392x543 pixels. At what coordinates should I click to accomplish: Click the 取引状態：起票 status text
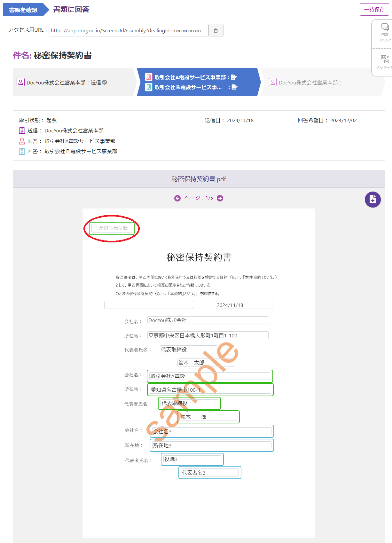pyautogui.click(x=38, y=120)
